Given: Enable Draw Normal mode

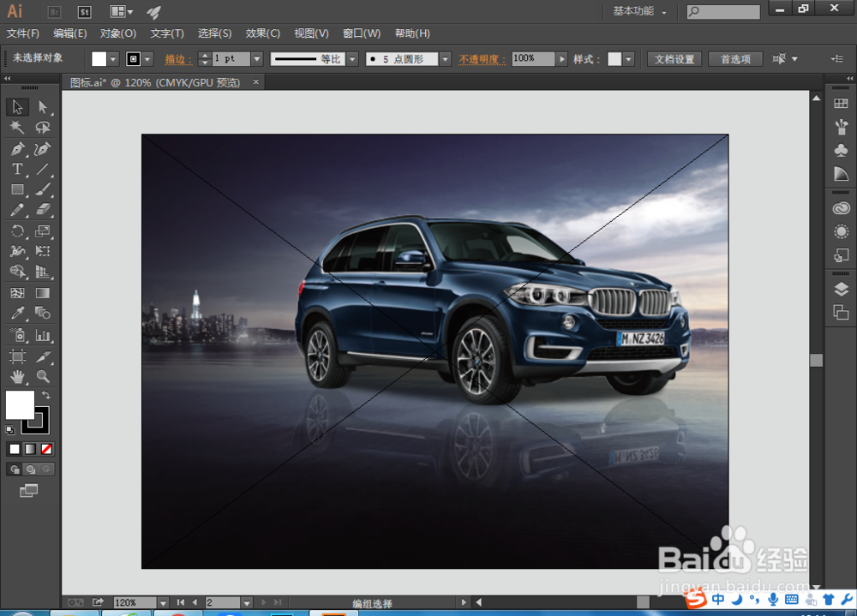Looking at the screenshot, I should point(15,469).
